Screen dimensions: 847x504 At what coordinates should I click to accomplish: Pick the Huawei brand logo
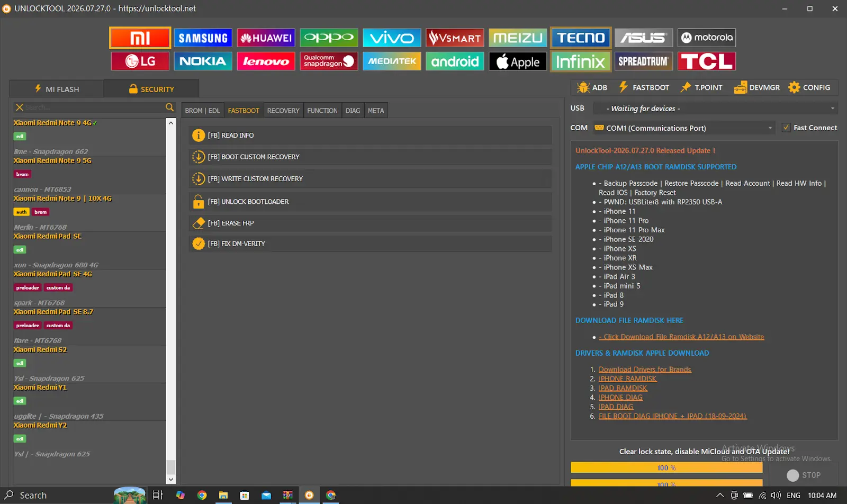266,38
